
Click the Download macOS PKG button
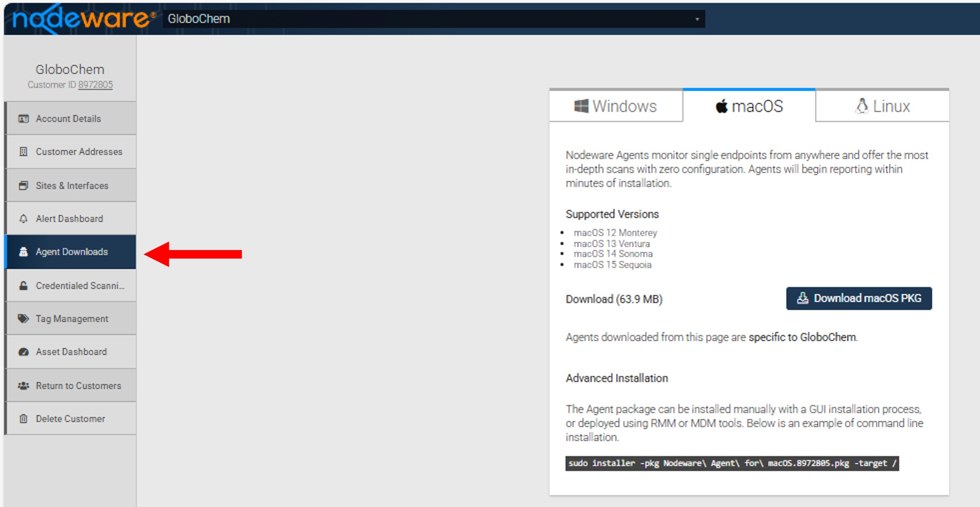[x=859, y=298]
